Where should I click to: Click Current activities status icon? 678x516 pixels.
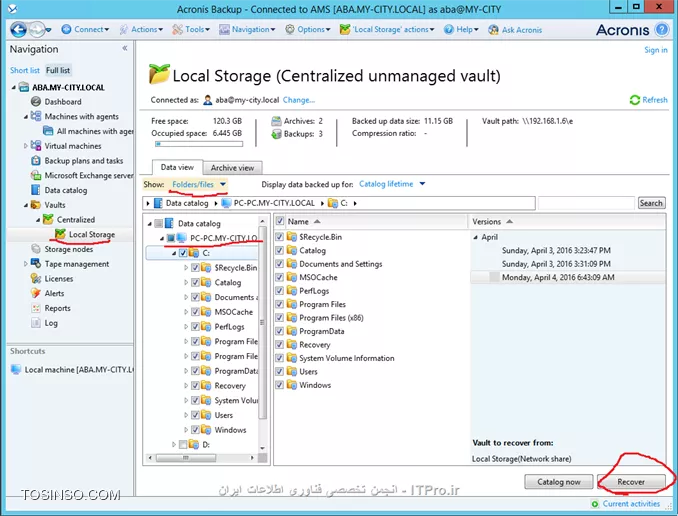[595, 504]
